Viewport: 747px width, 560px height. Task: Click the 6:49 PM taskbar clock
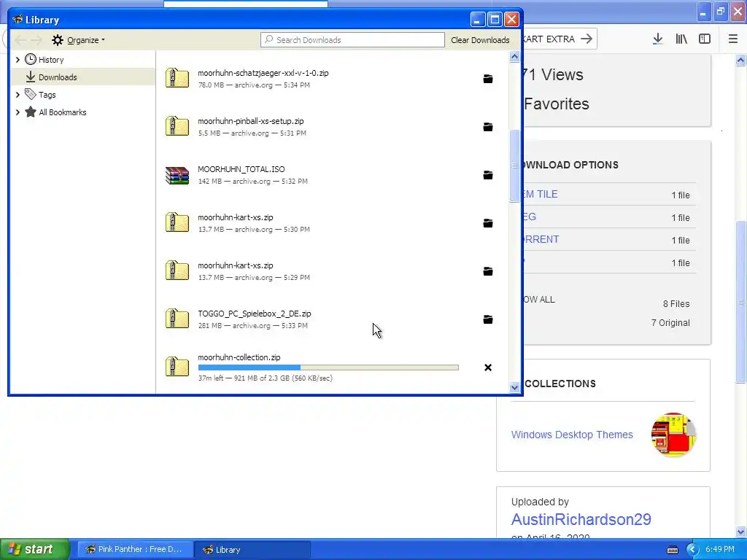pyautogui.click(x=720, y=550)
